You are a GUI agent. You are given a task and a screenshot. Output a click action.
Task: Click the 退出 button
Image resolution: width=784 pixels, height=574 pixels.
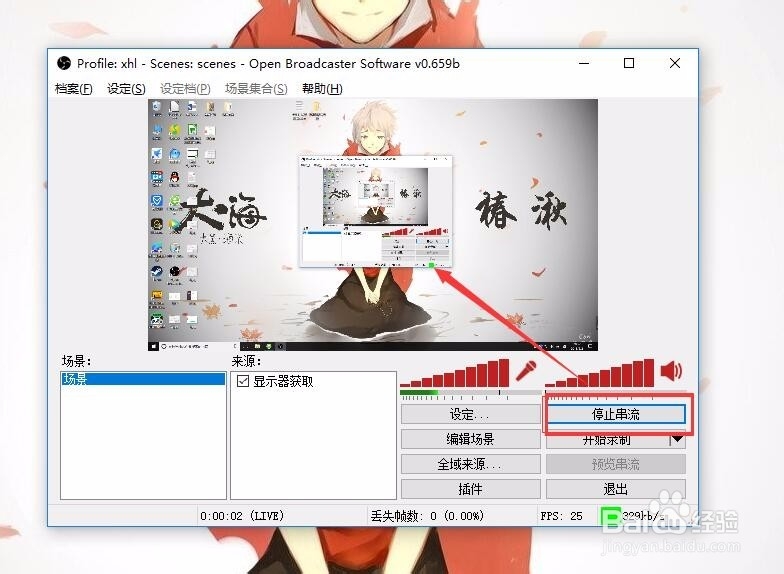(616, 488)
